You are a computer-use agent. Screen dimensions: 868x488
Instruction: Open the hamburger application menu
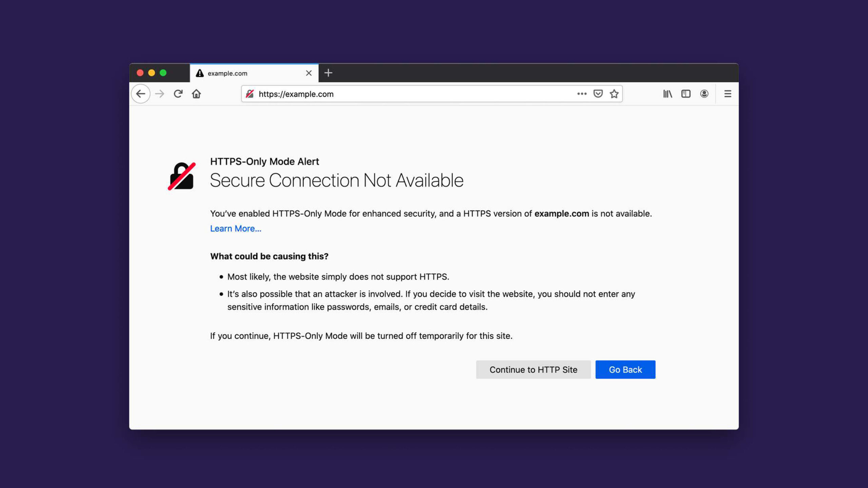(728, 94)
